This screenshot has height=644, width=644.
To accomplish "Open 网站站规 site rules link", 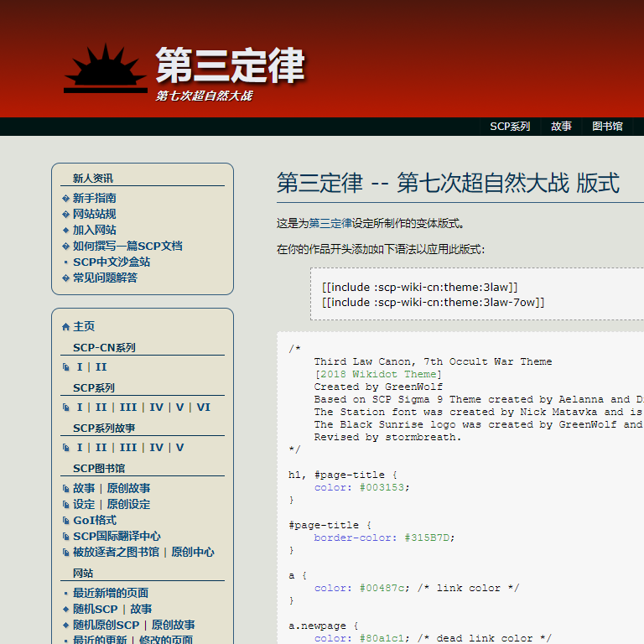I will click(94, 215).
